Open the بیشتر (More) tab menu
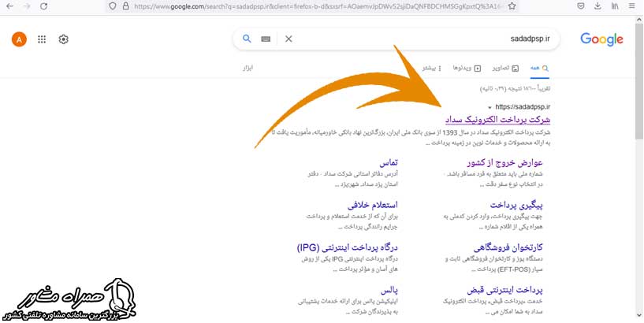 tap(432, 68)
